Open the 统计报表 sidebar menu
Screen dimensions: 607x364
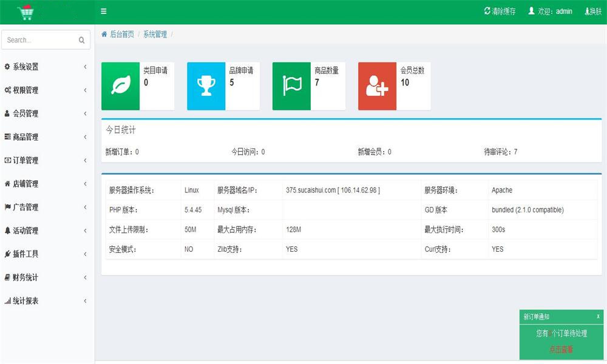[x=47, y=300]
